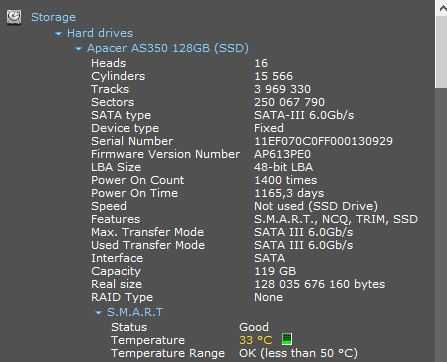This screenshot has height=362, width=447.
Task: Click the scrollbar track below the thumb
Action: [441, 225]
